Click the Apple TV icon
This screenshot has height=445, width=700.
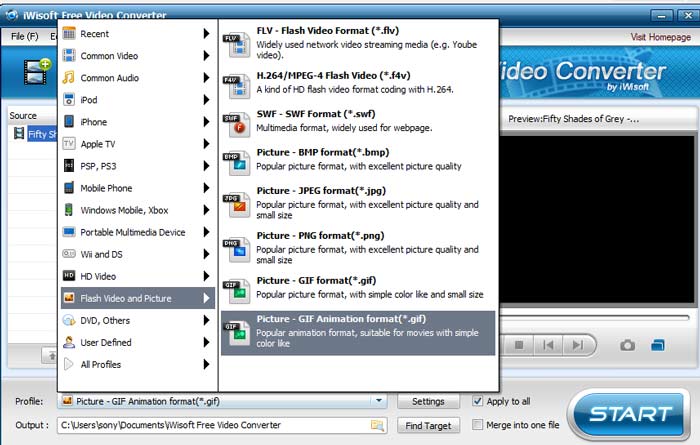(69, 144)
